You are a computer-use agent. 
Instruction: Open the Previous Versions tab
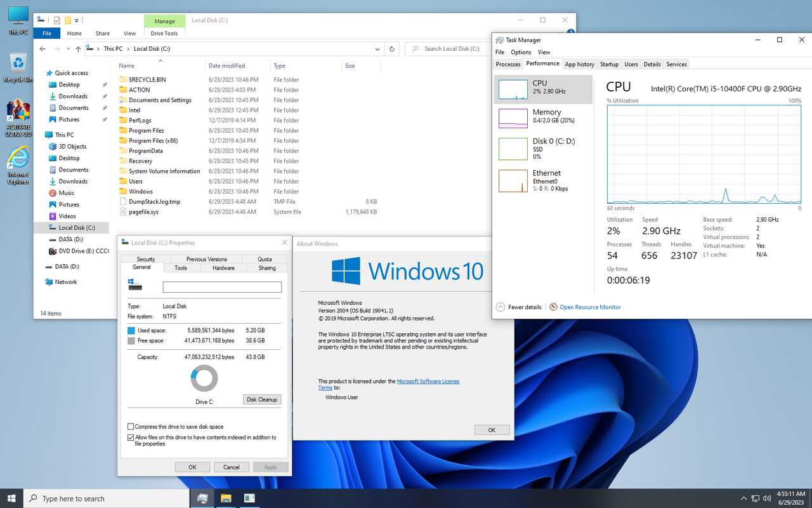(x=206, y=259)
